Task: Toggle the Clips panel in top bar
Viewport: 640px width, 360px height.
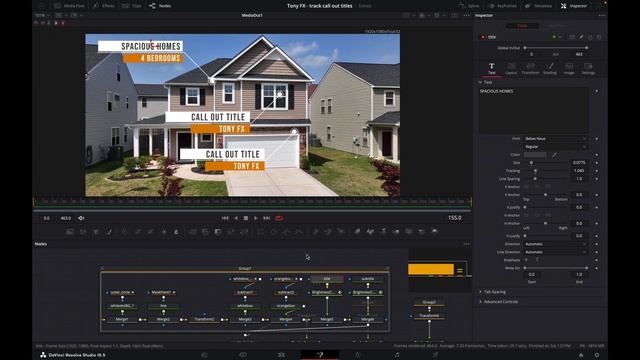Action: click(131, 6)
